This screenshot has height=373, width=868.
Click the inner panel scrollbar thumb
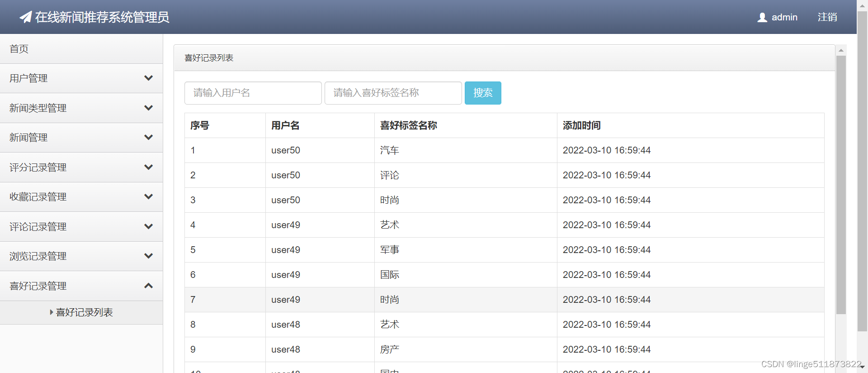point(841,185)
